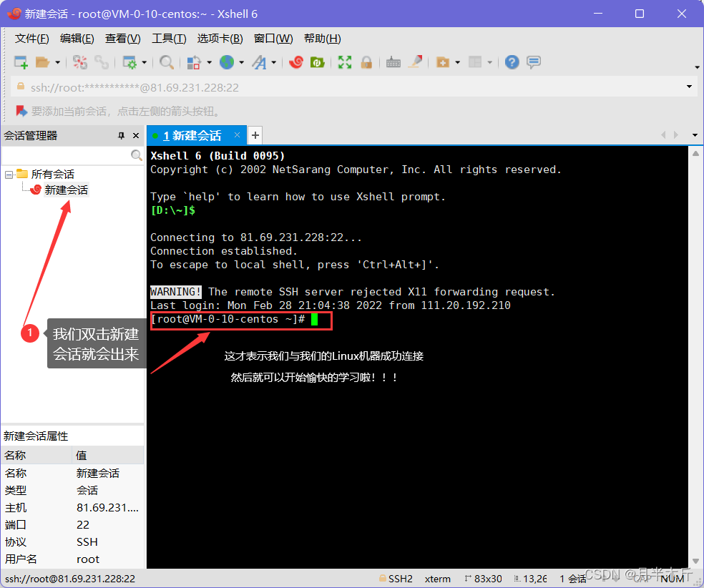This screenshot has width=704, height=588.
Task: Click the add current session bookmark flag icon
Action: 21,110
